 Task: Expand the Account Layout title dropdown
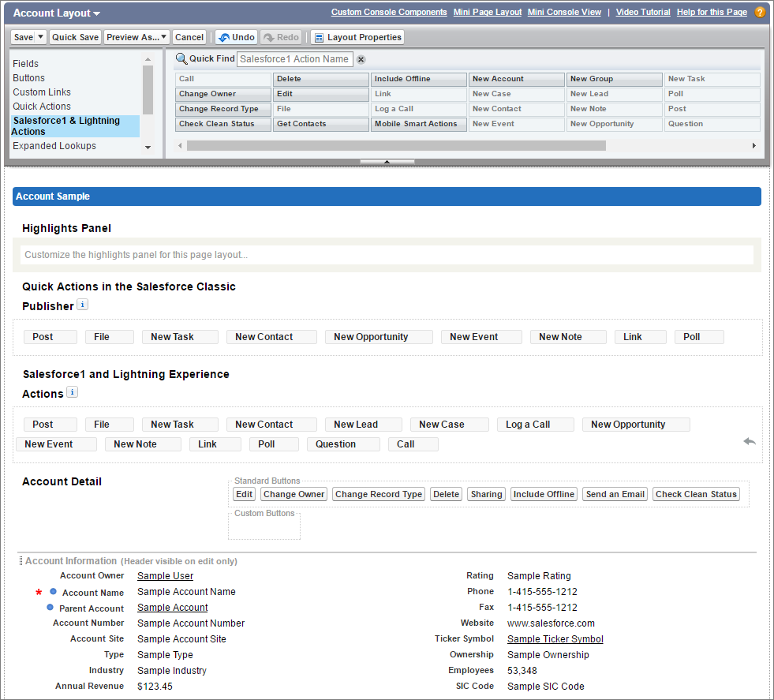pos(97,14)
